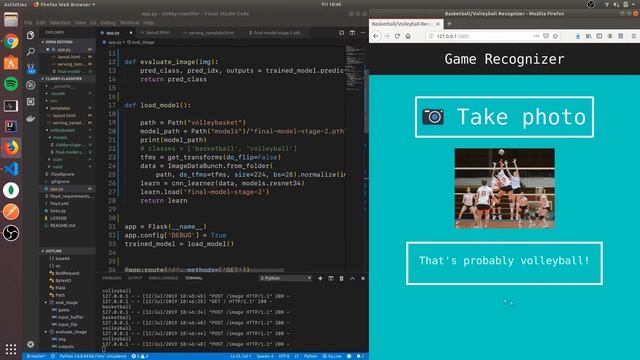Open the Debug view in the activity bar
Viewport: 640px width, 360px height.
(31, 85)
